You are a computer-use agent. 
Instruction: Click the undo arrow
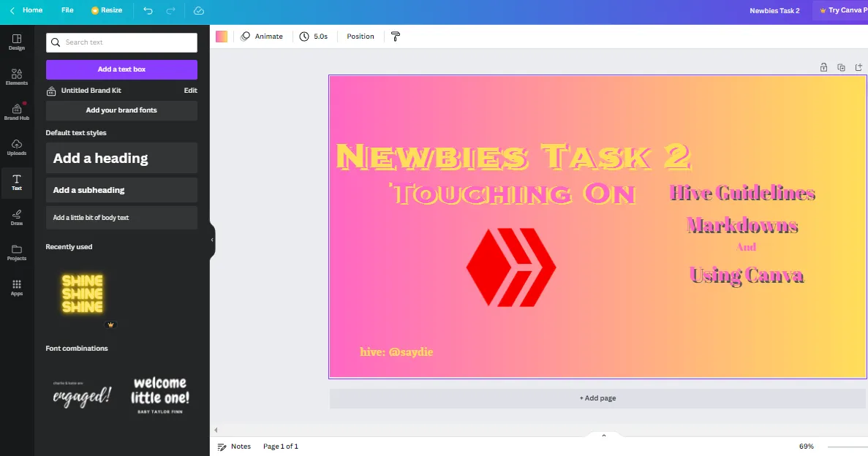pos(148,10)
